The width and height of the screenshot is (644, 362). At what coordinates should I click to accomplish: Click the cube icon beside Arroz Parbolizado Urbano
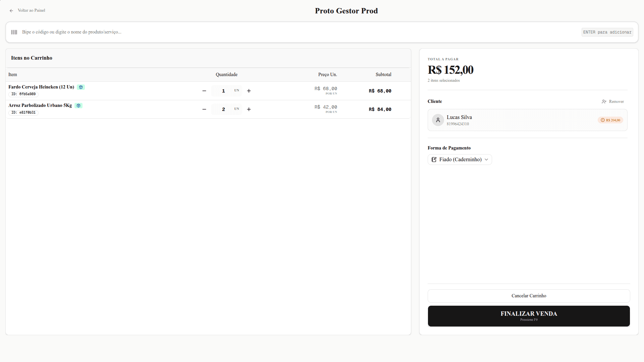point(78,106)
